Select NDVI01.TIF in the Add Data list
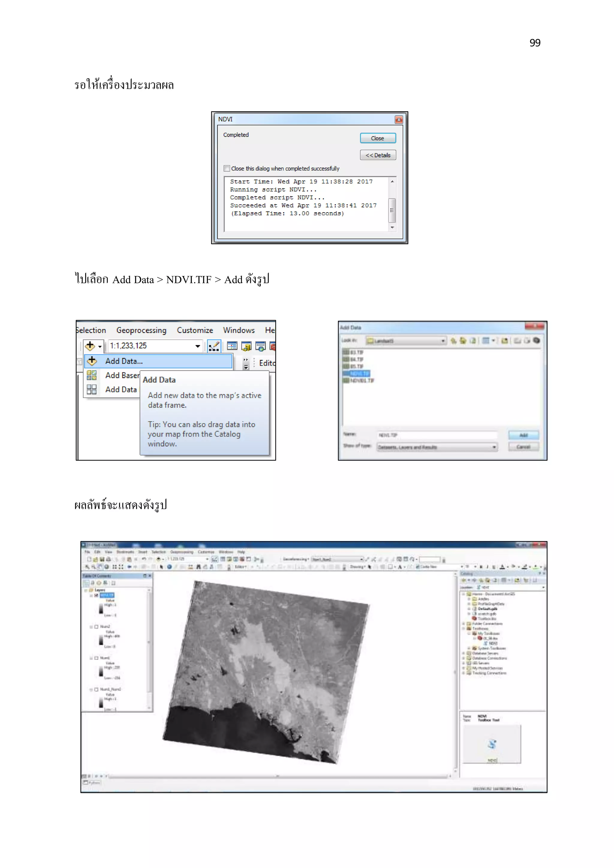Image resolution: width=614 pixels, height=868 pixels. click(x=359, y=381)
